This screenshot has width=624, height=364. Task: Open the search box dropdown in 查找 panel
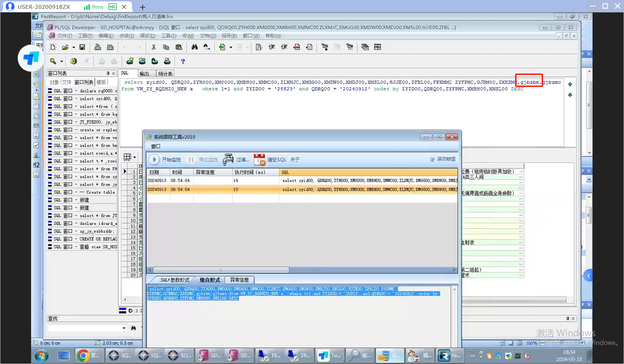click(x=124, y=328)
